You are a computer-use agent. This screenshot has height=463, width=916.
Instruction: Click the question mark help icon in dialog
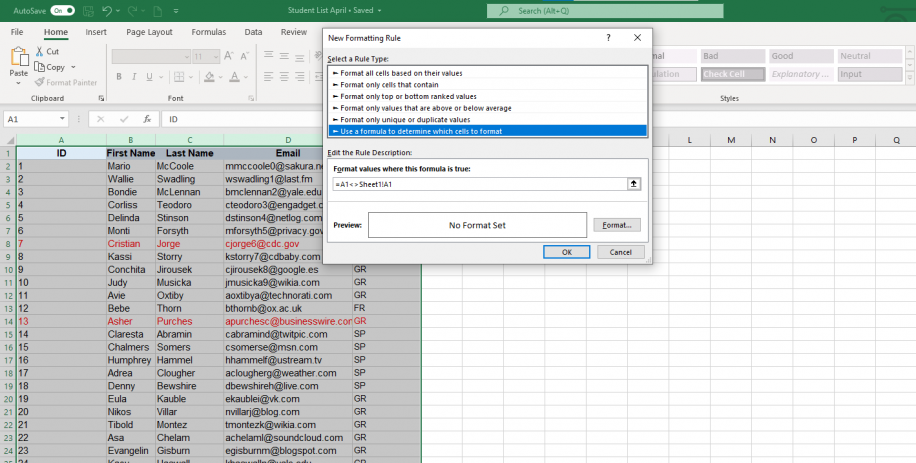(x=608, y=38)
